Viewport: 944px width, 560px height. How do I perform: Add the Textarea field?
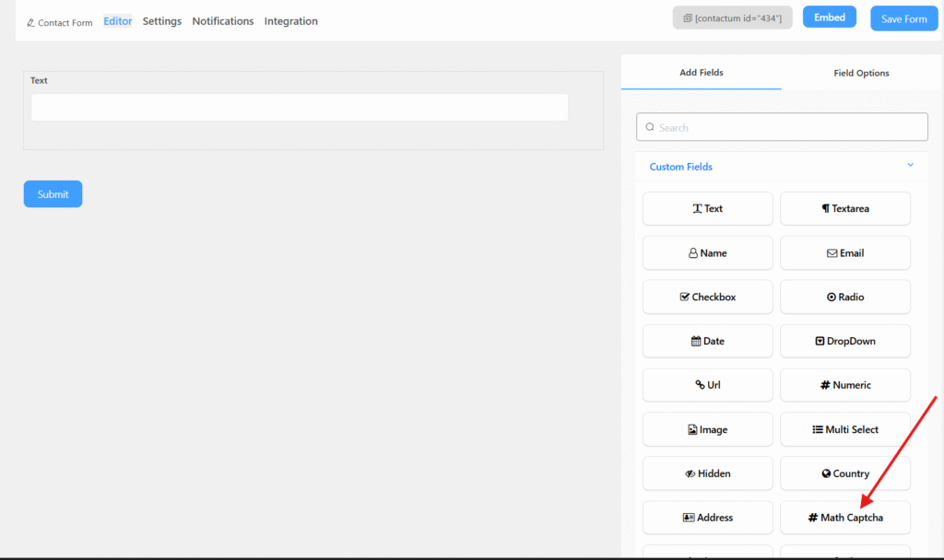844,208
